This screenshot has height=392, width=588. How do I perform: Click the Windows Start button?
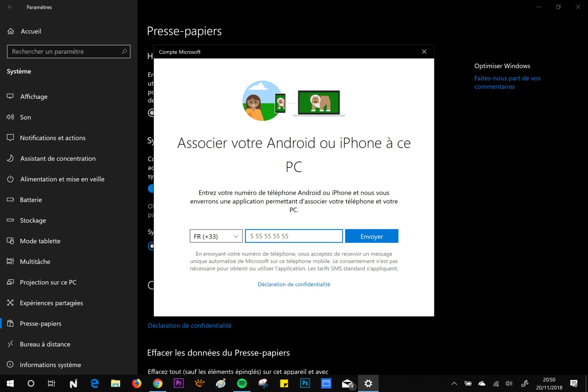pos(10,383)
